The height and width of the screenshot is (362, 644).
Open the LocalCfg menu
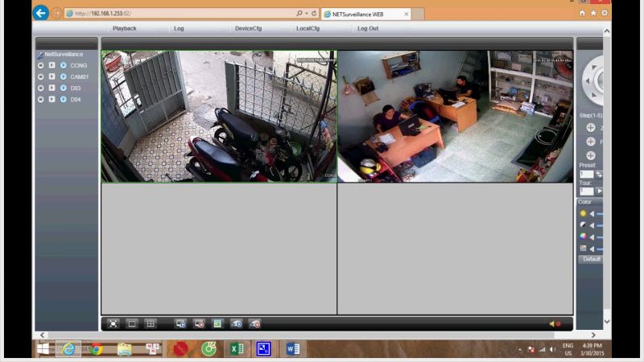click(x=308, y=28)
